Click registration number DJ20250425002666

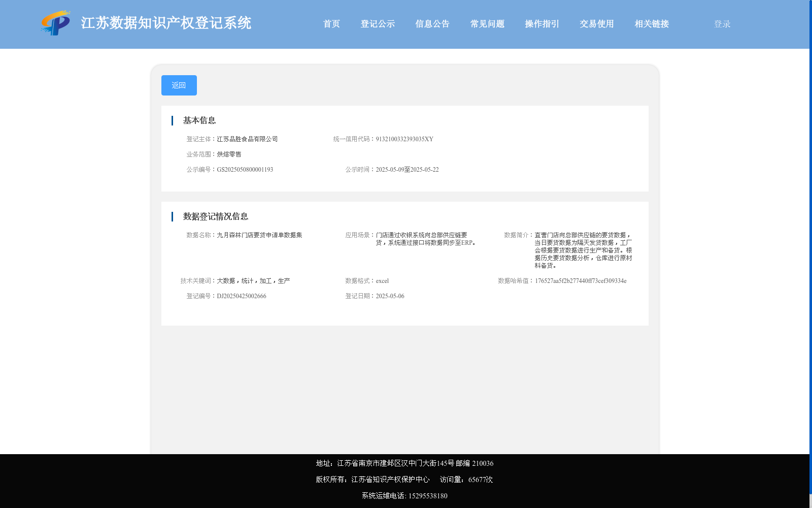pyautogui.click(x=241, y=296)
